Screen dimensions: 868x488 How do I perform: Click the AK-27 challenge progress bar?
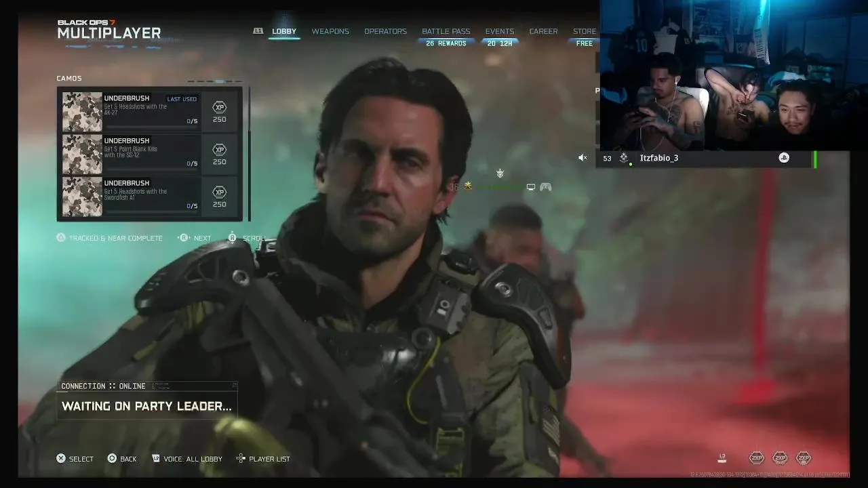click(x=151, y=127)
